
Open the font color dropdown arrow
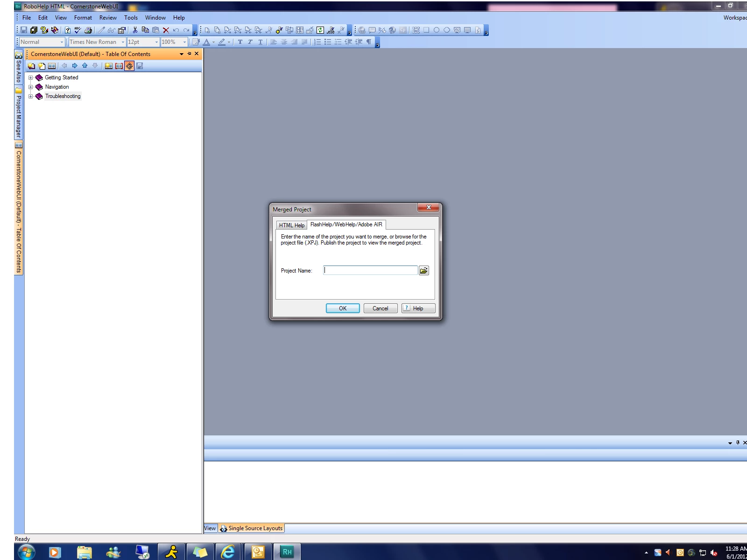click(x=213, y=42)
